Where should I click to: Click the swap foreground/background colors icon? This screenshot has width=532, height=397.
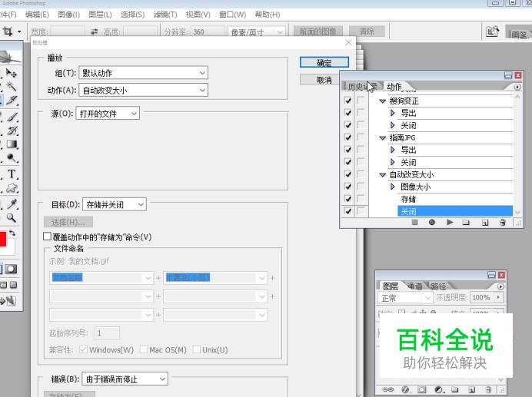[x=12, y=233]
